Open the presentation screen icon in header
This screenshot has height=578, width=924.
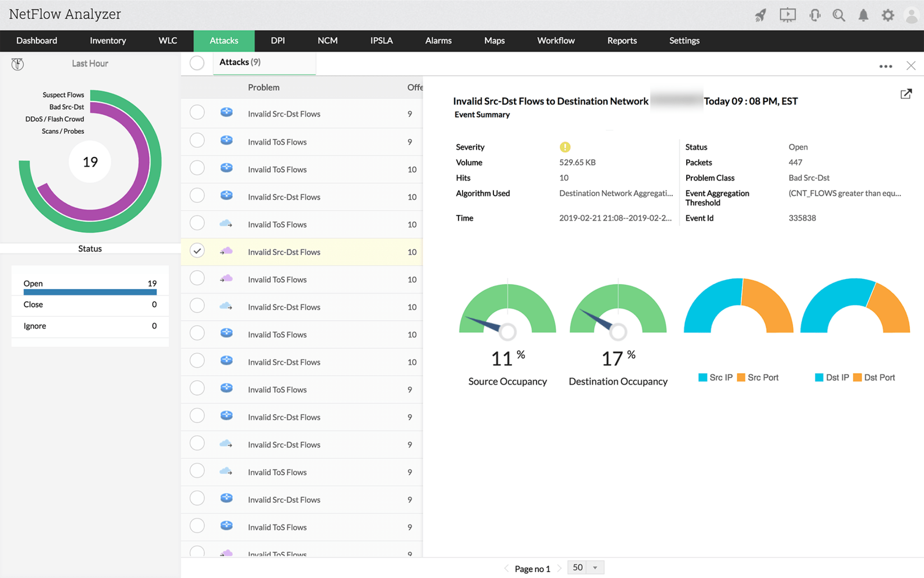[787, 15]
